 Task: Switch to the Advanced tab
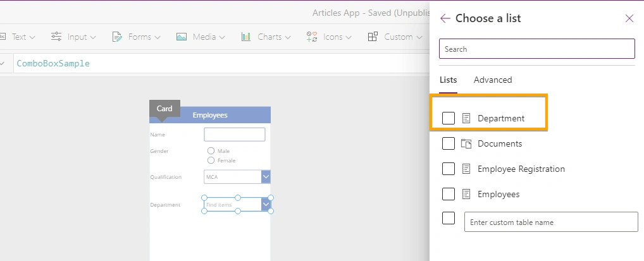[x=493, y=80]
